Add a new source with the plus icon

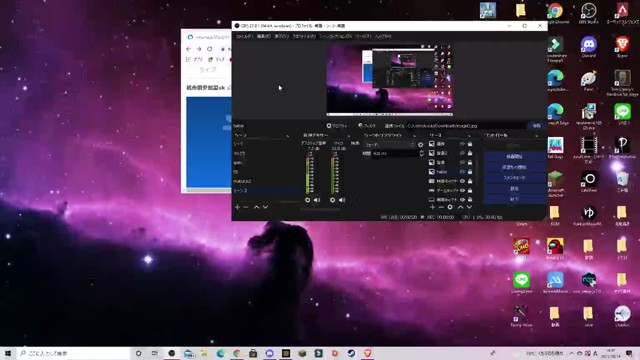pyautogui.click(x=432, y=207)
